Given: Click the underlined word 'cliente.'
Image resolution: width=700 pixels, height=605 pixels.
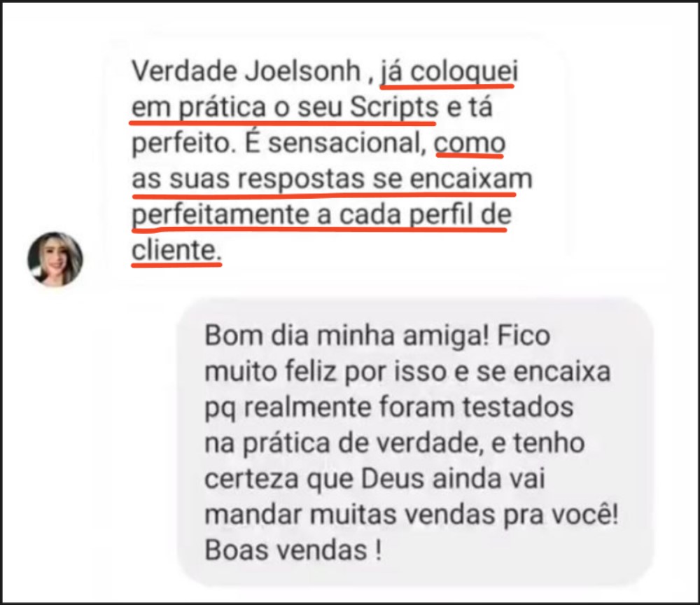Looking at the screenshot, I should 176,250.
